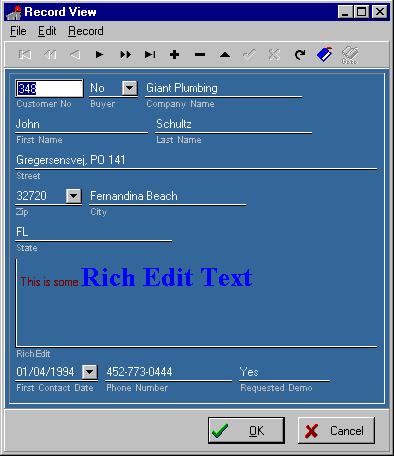Open the Buyer dropdown arrow

[130, 88]
